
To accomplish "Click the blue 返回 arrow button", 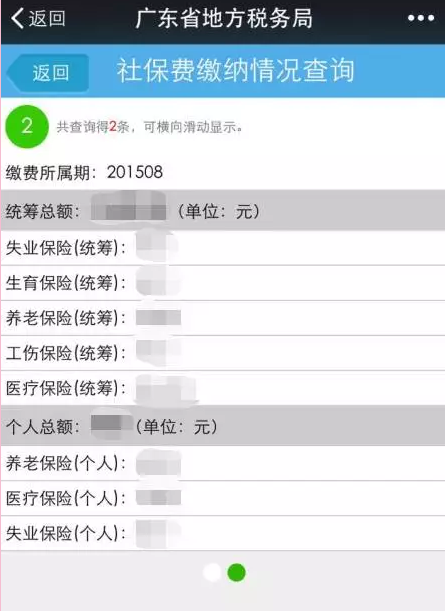I will tap(48, 73).
